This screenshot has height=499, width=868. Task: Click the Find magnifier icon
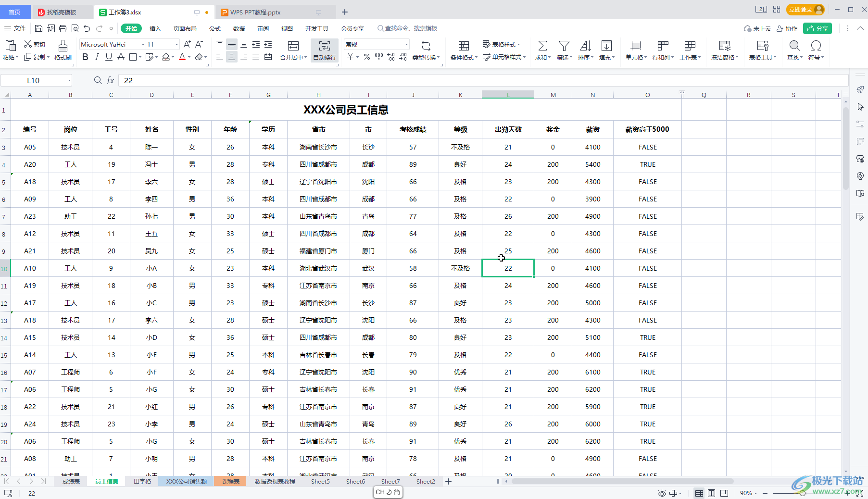pyautogui.click(x=795, y=46)
